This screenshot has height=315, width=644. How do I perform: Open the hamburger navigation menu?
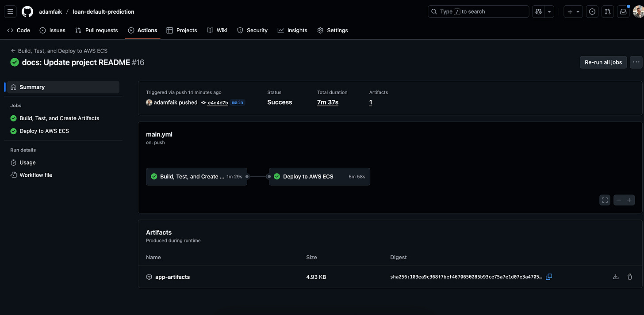[x=10, y=11]
